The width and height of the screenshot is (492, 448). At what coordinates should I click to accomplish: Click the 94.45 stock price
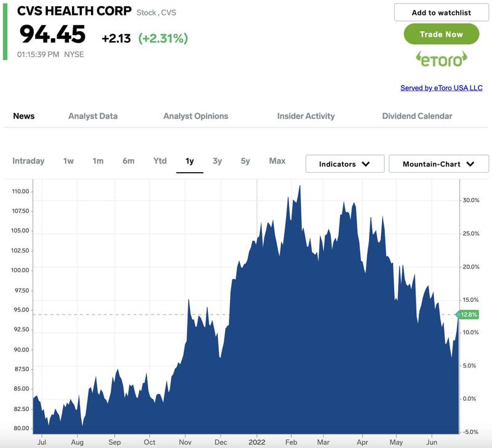point(52,34)
